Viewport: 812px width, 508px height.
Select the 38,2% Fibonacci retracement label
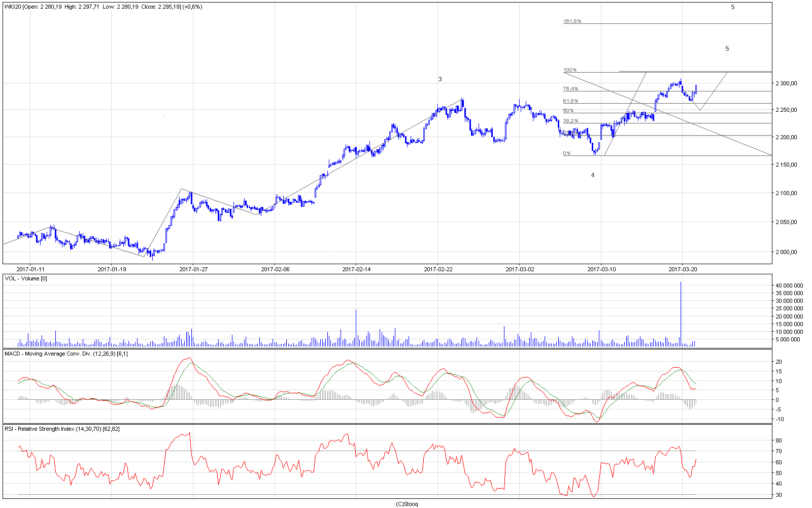coord(570,121)
